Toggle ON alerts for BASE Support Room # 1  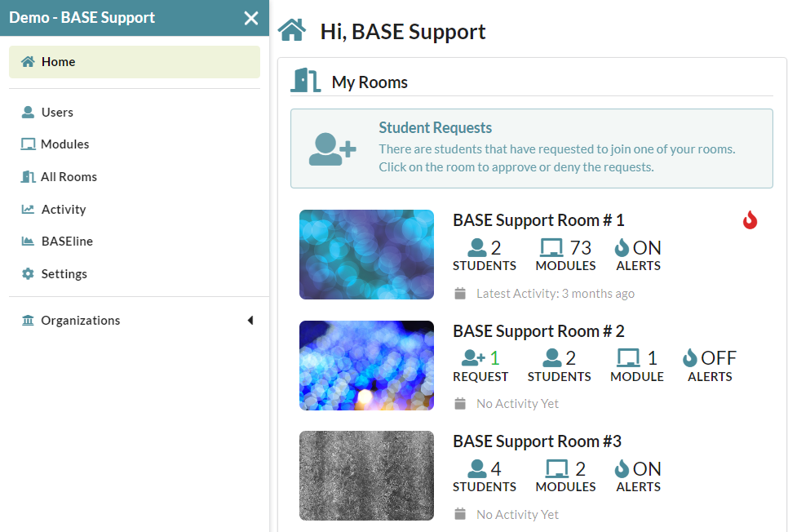[x=638, y=255]
